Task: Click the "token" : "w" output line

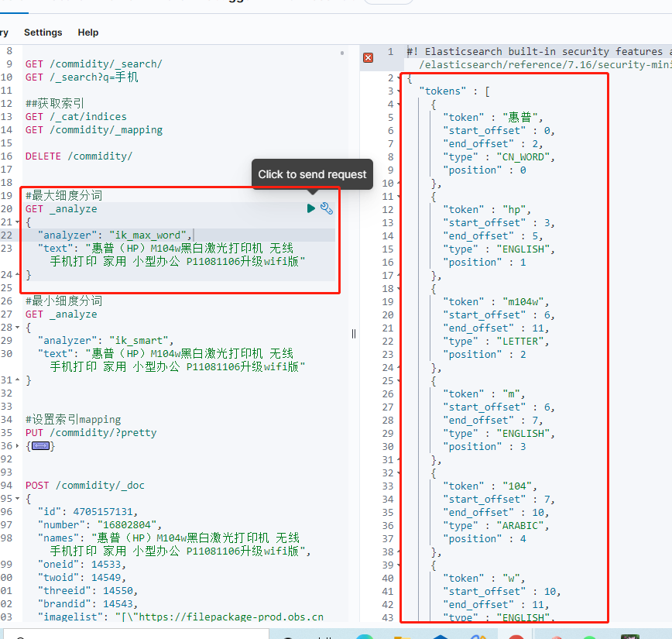Action: point(485,579)
